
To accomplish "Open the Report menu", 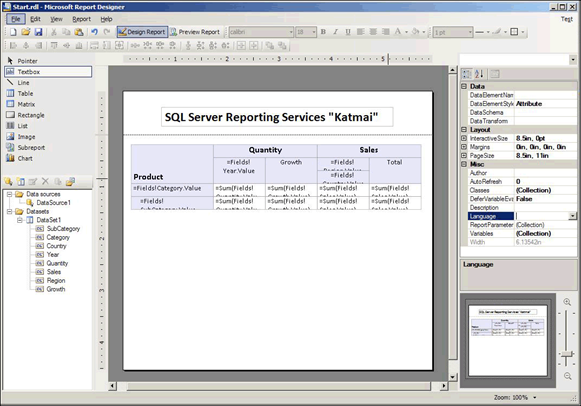I will [81, 19].
